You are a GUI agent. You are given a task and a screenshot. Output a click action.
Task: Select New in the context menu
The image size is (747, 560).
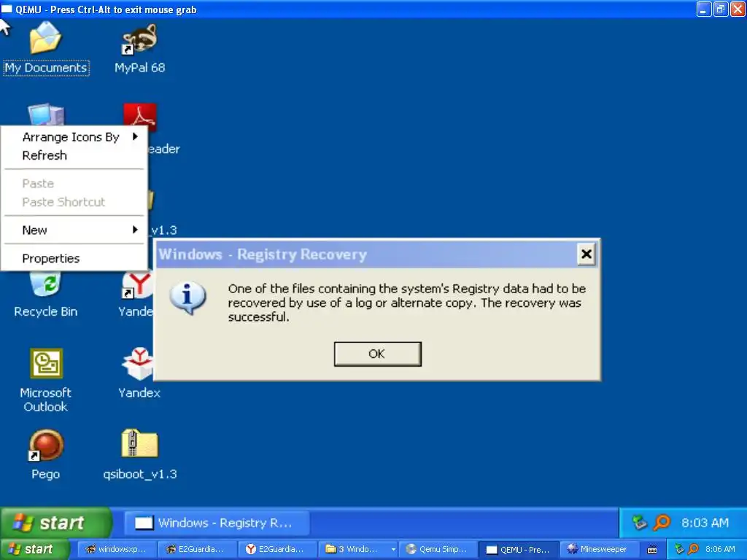tap(74, 230)
